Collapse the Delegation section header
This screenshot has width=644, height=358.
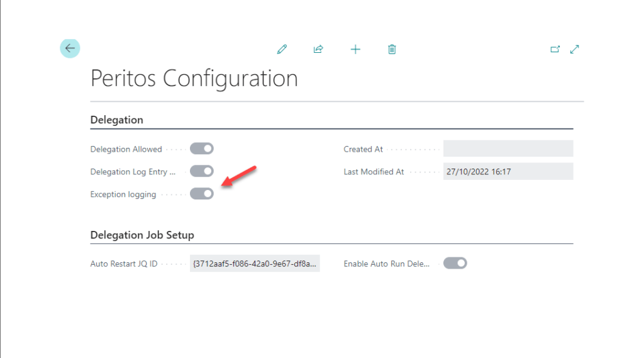[x=116, y=120]
